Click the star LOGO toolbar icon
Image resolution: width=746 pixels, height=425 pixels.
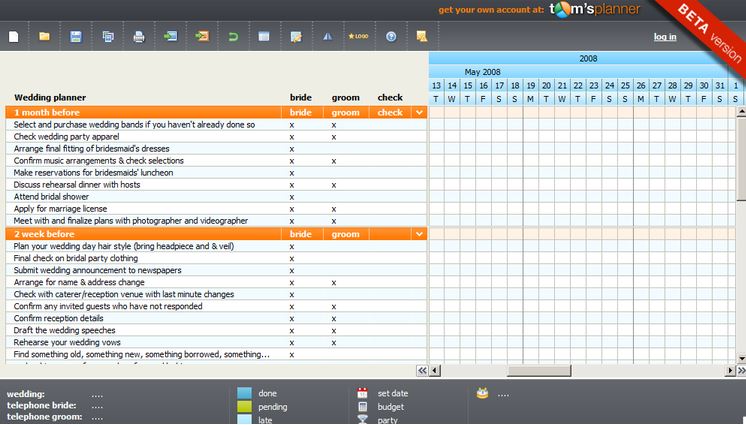coord(358,36)
